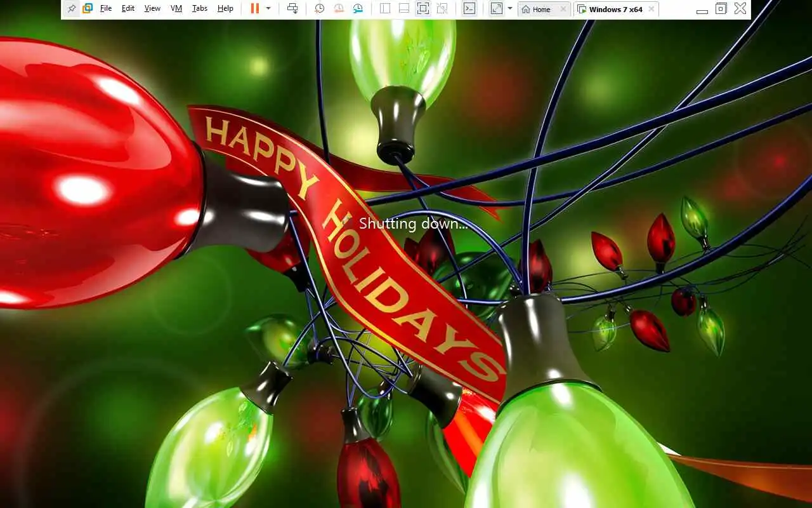Take a snapshot of the virtual machine
The height and width of the screenshot is (508, 812).
tap(320, 9)
